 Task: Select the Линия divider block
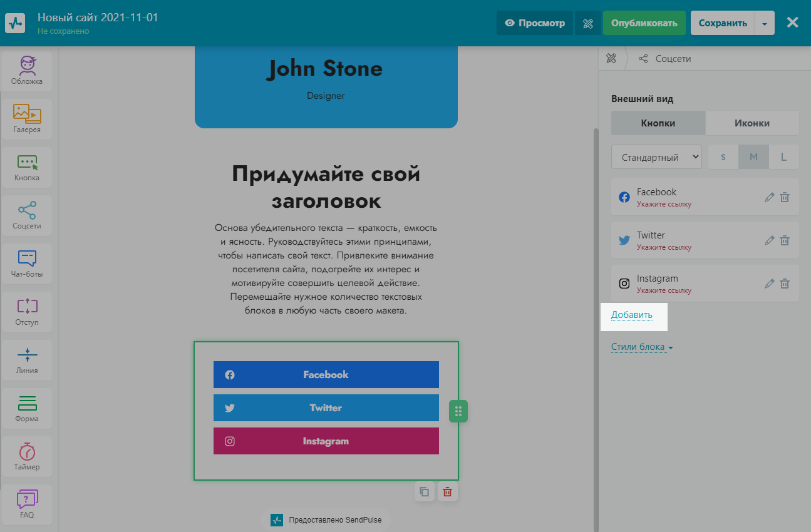click(27, 361)
